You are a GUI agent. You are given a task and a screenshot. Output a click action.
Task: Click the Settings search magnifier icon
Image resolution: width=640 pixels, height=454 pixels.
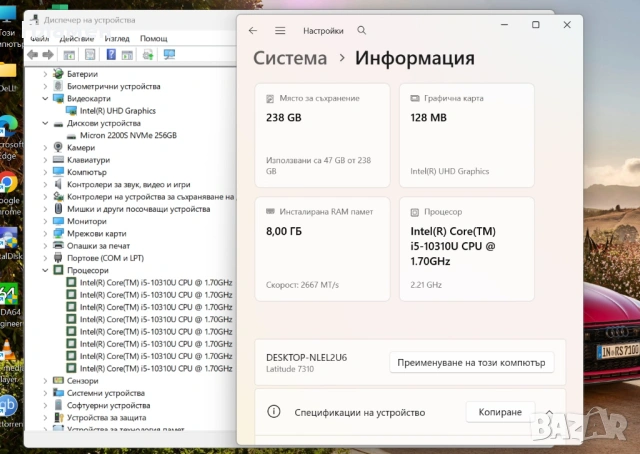point(362,30)
